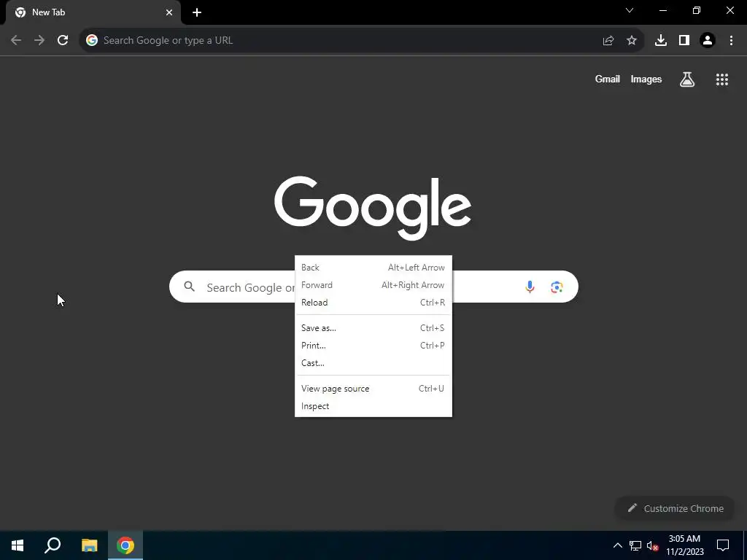
Task: Choose Save as... in context menu
Action: tap(373, 328)
